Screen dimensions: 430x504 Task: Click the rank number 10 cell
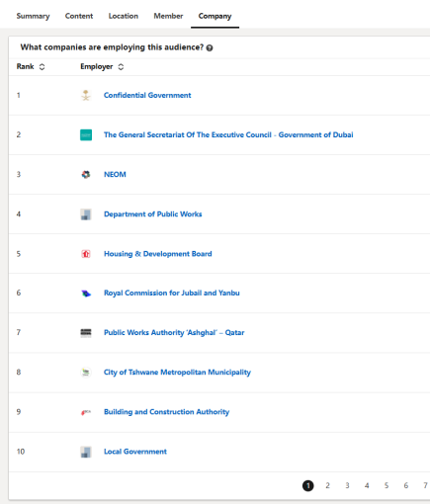point(21,452)
